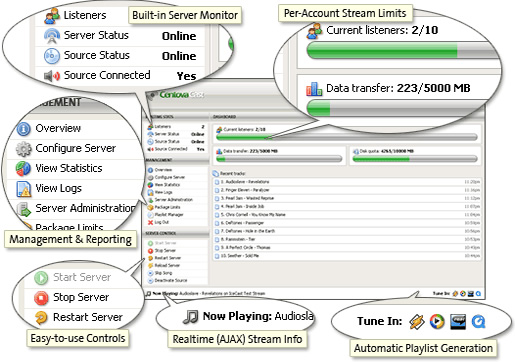
Task: Click the Source Status disc icon in the magnified monitor bubble
Action: 52,56
